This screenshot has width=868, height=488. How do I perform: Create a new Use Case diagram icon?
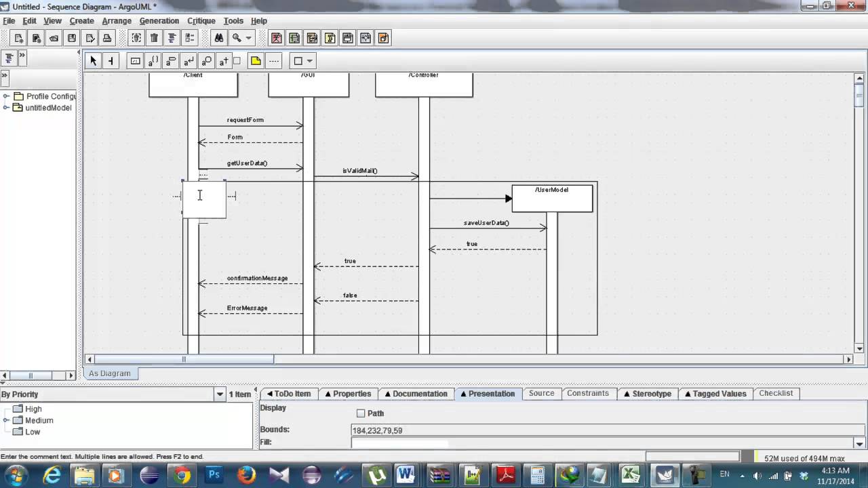tap(277, 38)
